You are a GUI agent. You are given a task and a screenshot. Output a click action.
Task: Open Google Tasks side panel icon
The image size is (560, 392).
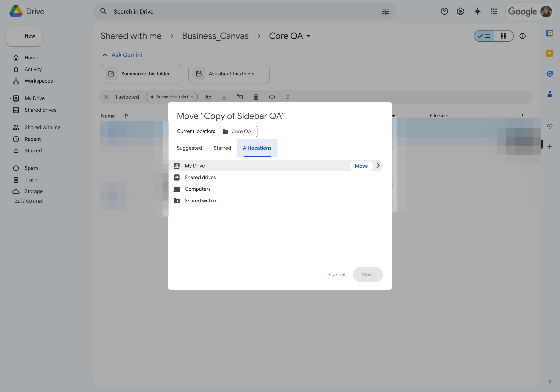549,74
